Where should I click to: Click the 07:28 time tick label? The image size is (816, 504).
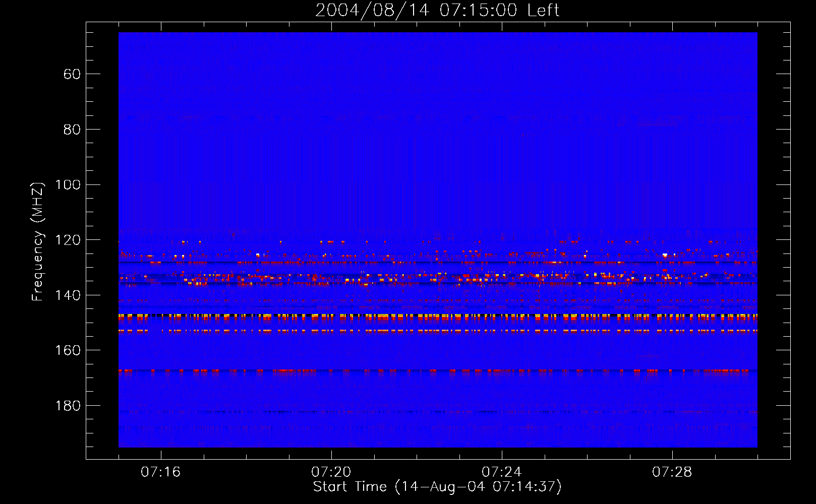point(672,472)
